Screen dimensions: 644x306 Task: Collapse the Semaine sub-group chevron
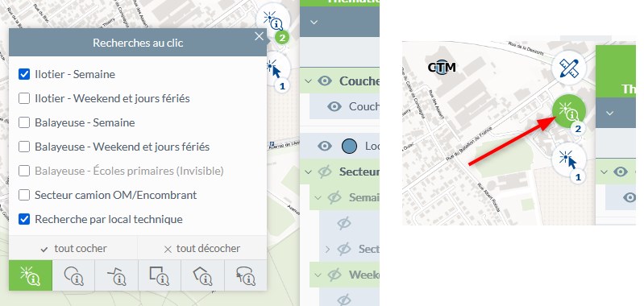pos(317,197)
